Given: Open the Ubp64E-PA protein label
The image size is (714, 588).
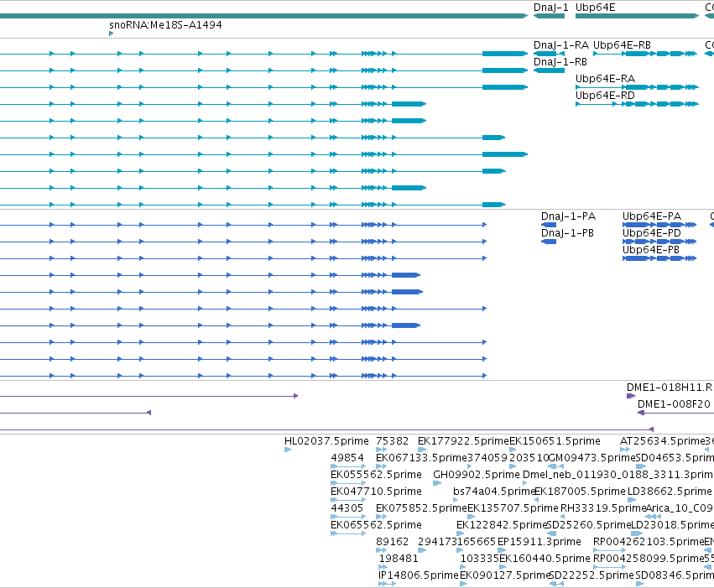Looking at the screenshot, I should point(652,216).
